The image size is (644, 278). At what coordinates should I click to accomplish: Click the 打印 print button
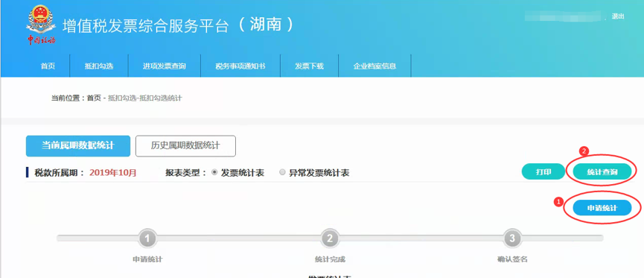(x=543, y=172)
